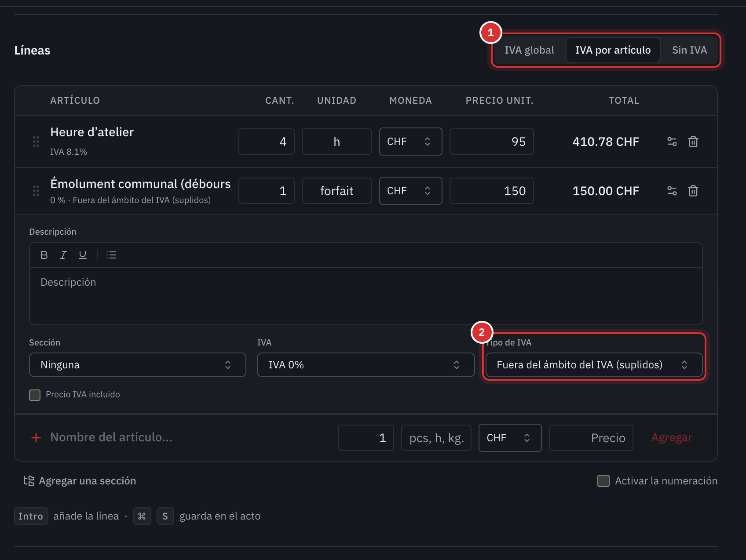This screenshot has width=746, height=560.
Task: Click unit price field showing 95
Action: (x=491, y=142)
